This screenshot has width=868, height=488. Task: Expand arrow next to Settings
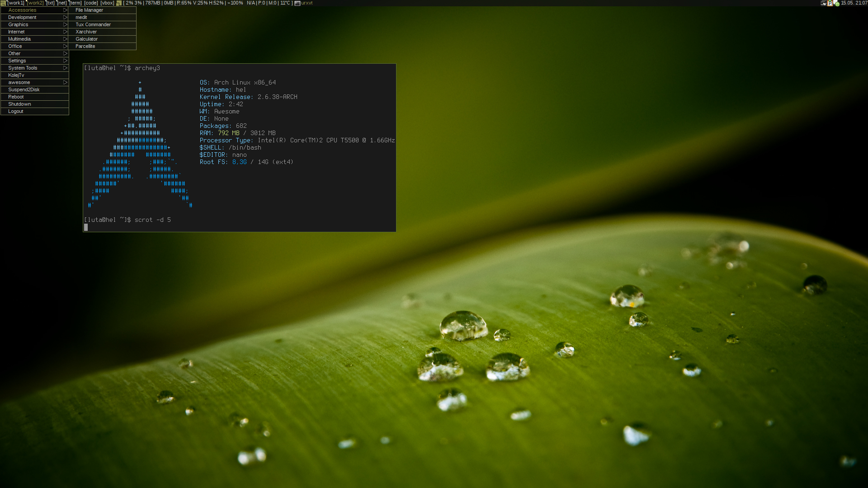coord(65,61)
